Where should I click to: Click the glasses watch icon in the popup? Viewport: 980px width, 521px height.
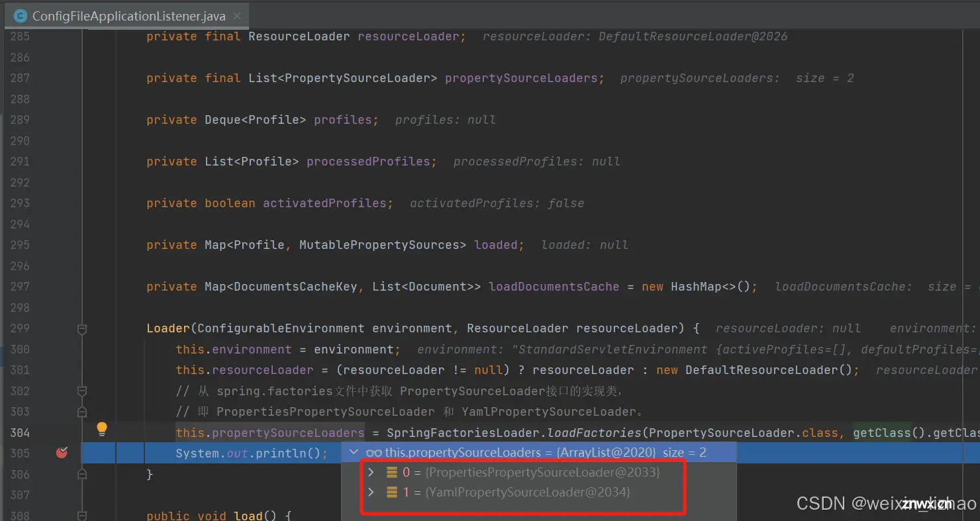(373, 453)
